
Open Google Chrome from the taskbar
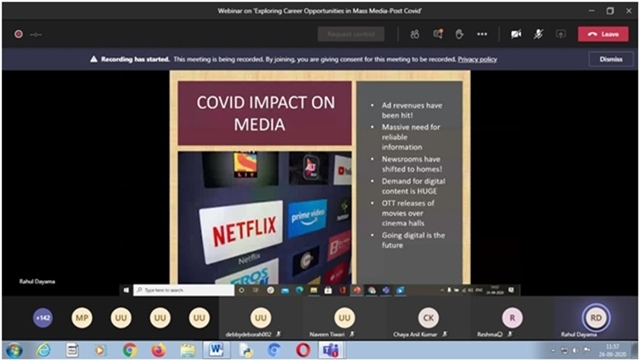coord(130,350)
